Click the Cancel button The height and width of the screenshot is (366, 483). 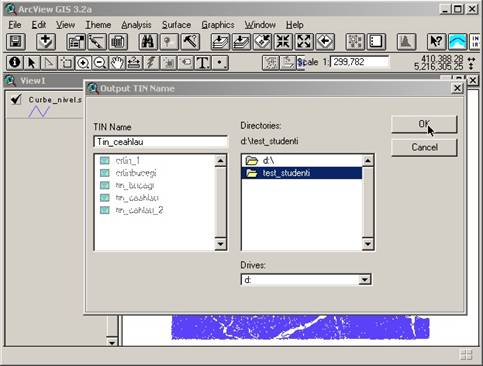[424, 147]
